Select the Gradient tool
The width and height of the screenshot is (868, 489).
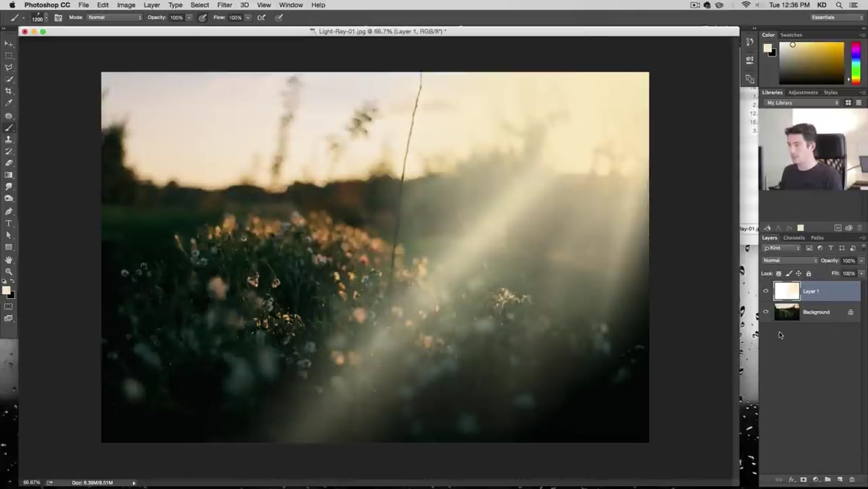(x=9, y=174)
